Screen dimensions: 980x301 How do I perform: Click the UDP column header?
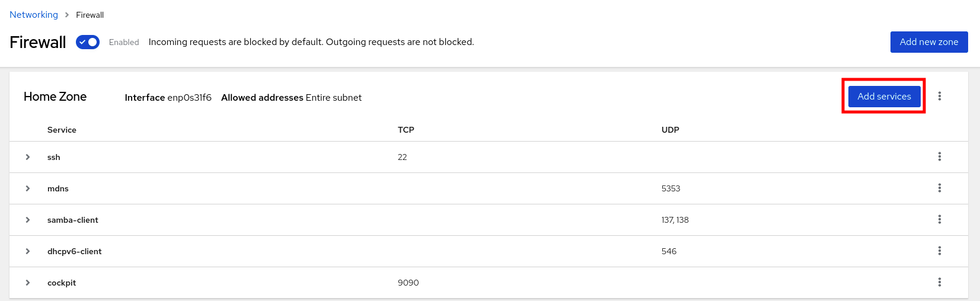point(671,130)
